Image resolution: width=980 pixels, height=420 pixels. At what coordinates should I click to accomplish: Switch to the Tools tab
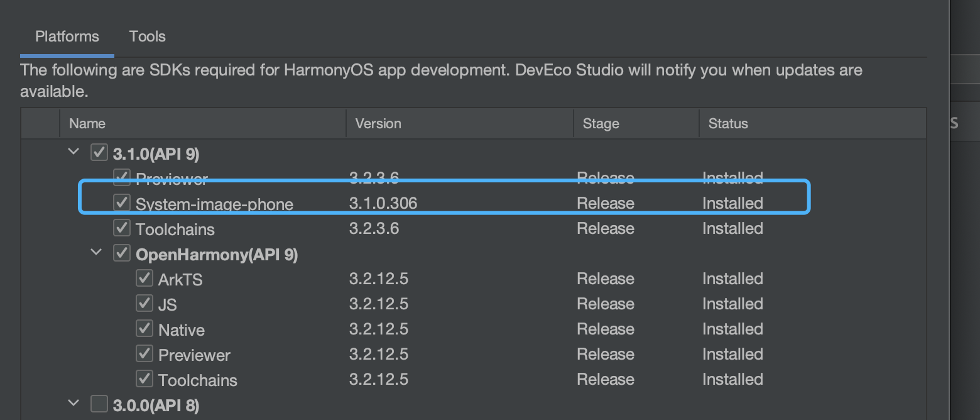click(147, 36)
